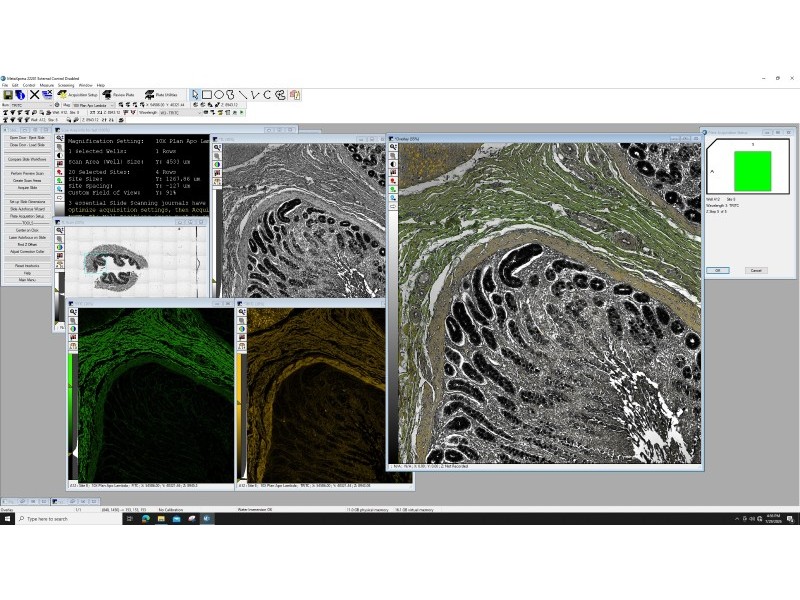This screenshot has height=600, width=800.
Task: Click zoom icon in the FITC green image window
Action: 73,312
